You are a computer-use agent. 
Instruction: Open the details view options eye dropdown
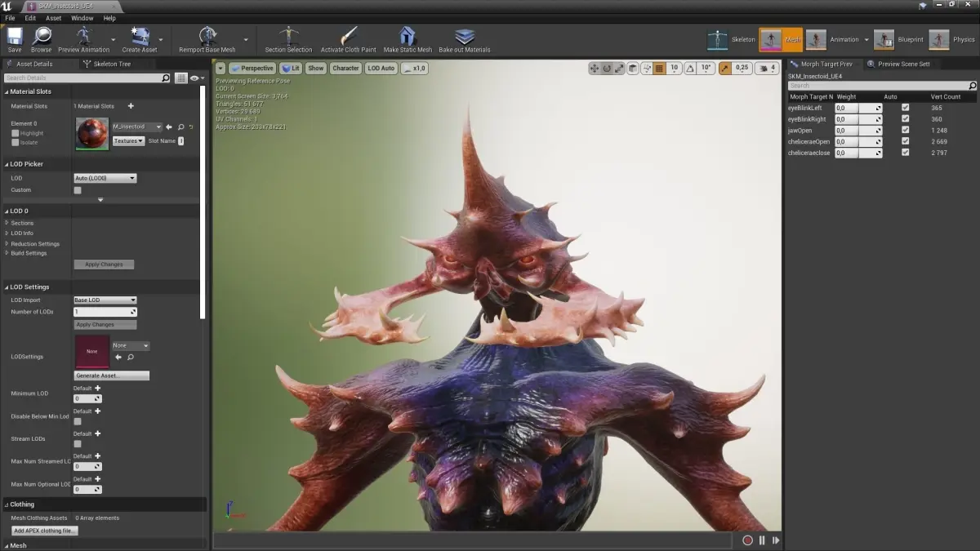[x=196, y=78]
